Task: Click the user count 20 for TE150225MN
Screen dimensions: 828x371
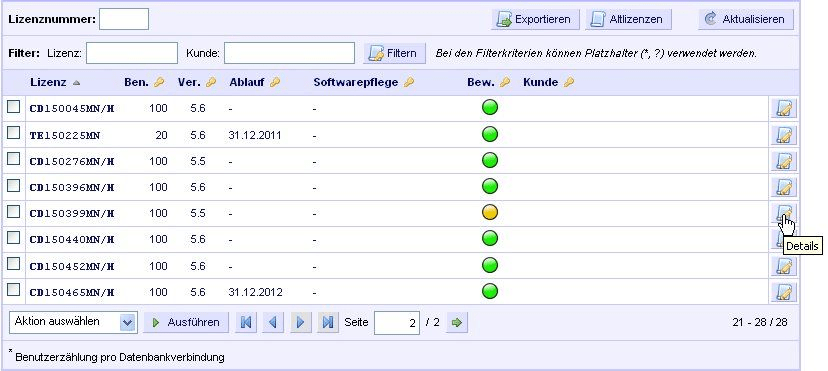Action: click(x=161, y=136)
